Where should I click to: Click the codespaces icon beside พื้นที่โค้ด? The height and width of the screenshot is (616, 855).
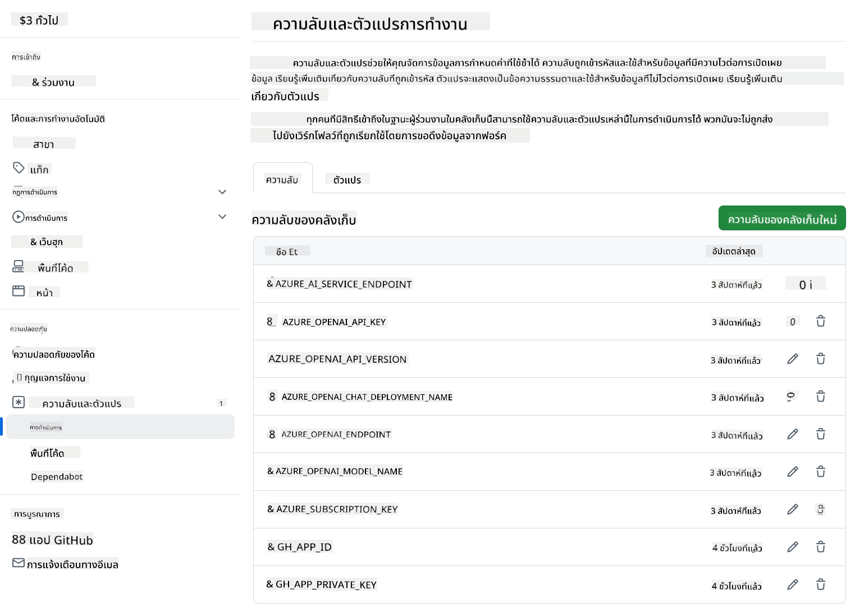[x=19, y=266]
